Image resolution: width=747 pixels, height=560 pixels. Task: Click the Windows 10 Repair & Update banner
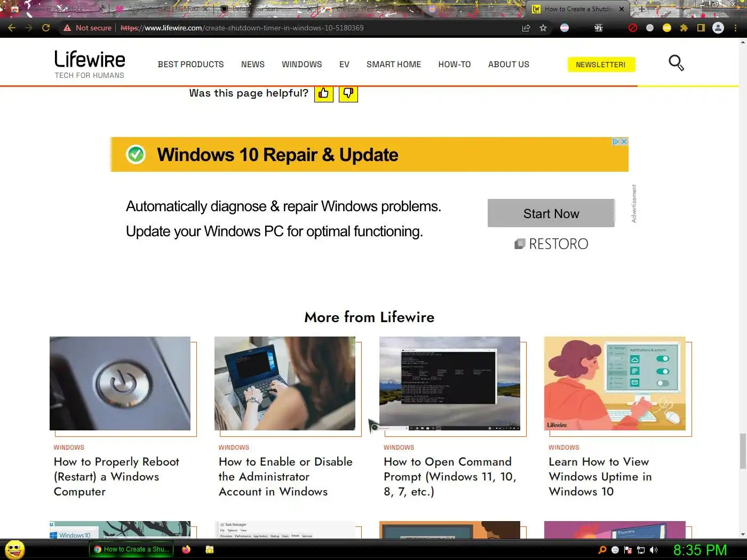click(369, 155)
